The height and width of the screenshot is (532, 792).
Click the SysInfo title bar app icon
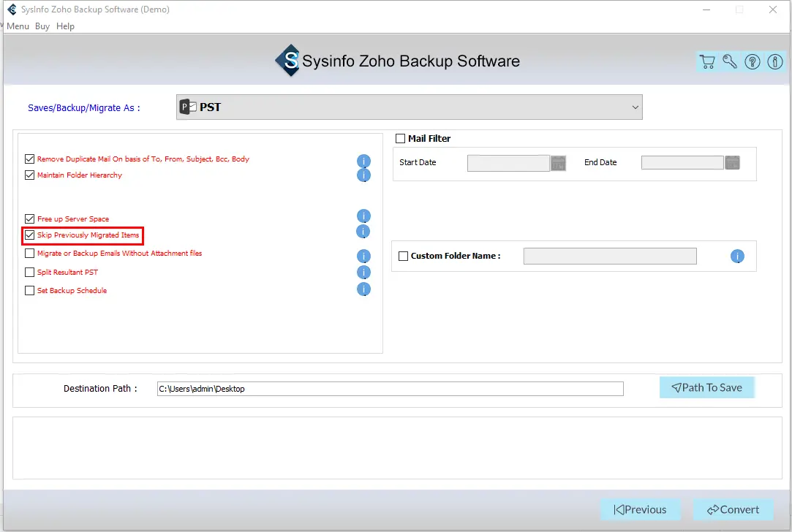tap(12, 9)
